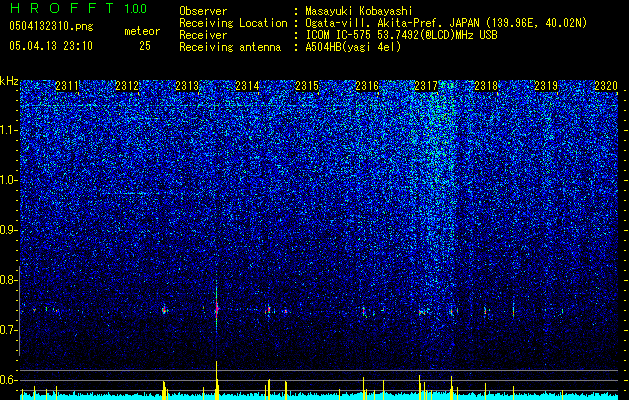Click the 1.0 frequency axis label
This screenshot has height=400, width=629.
[x=8, y=180]
